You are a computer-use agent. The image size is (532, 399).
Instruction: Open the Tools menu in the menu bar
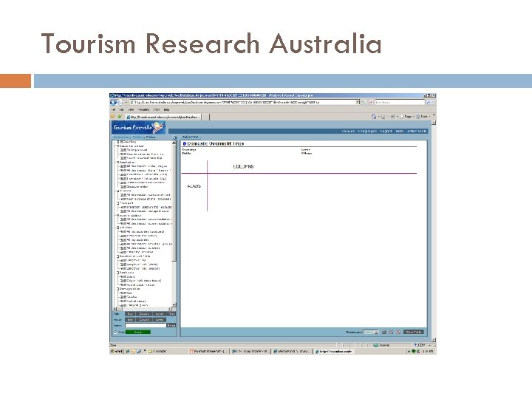coord(157,110)
